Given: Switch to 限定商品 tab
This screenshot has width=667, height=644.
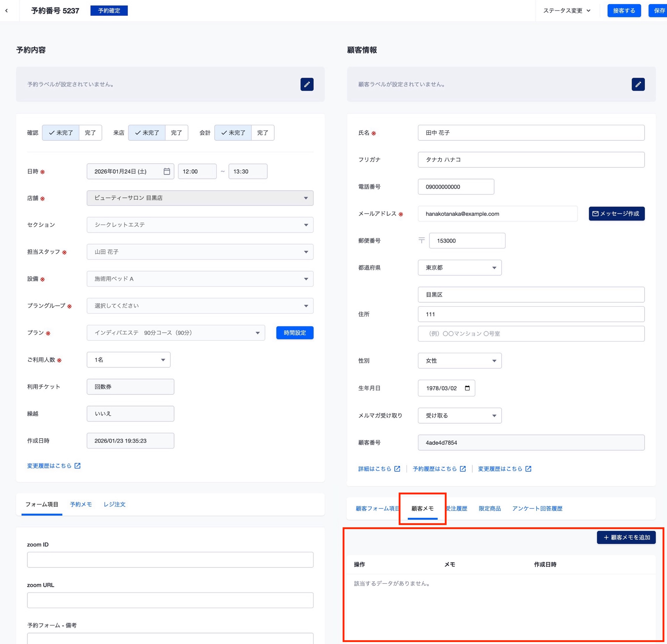Looking at the screenshot, I should (489, 508).
